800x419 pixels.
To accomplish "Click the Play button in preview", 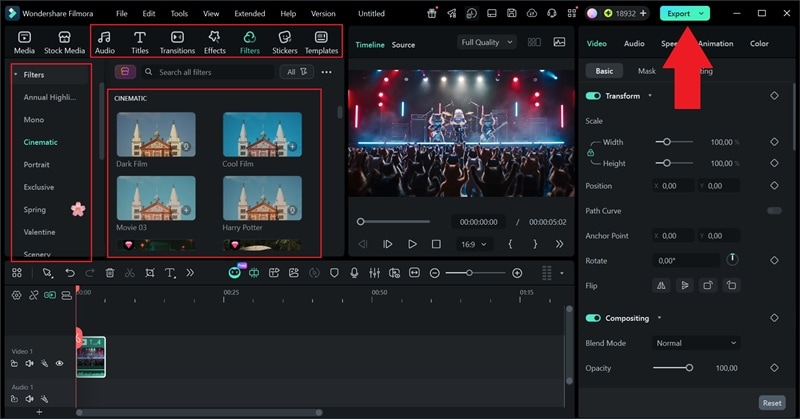I will [x=412, y=244].
